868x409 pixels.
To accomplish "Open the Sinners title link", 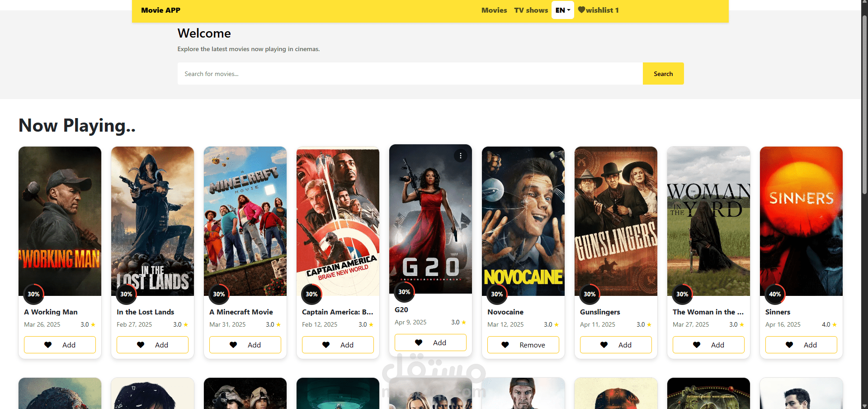I will (778, 312).
